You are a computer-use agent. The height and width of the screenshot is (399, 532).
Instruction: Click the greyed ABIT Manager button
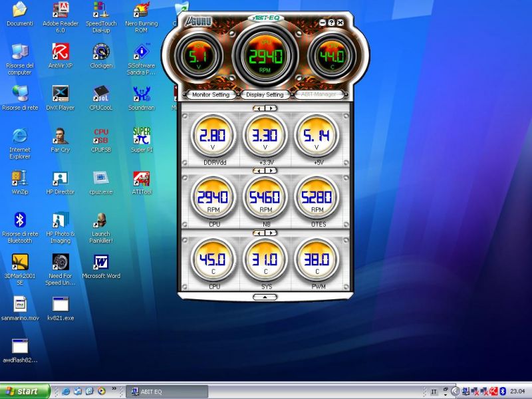click(x=319, y=94)
